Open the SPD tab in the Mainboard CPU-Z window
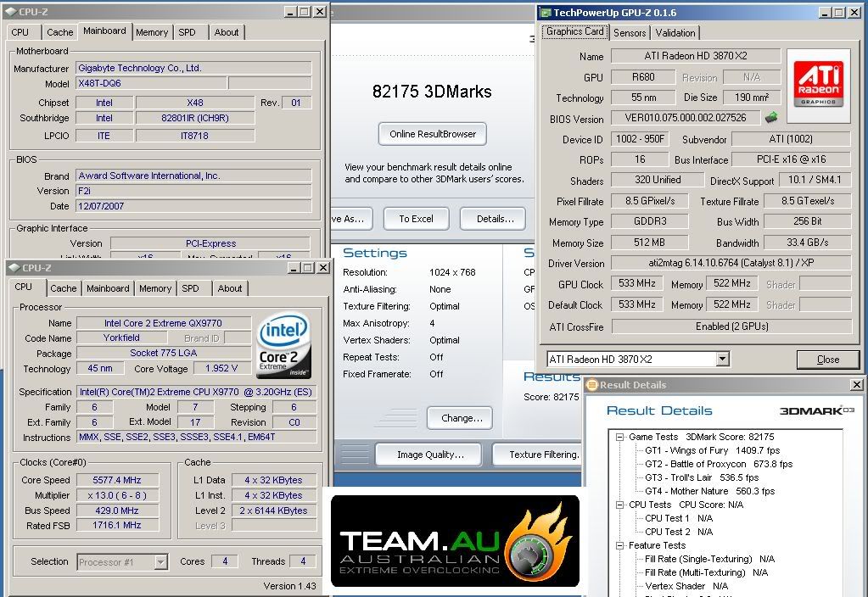Screen dimensions: 868x597 tap(187, 32)
